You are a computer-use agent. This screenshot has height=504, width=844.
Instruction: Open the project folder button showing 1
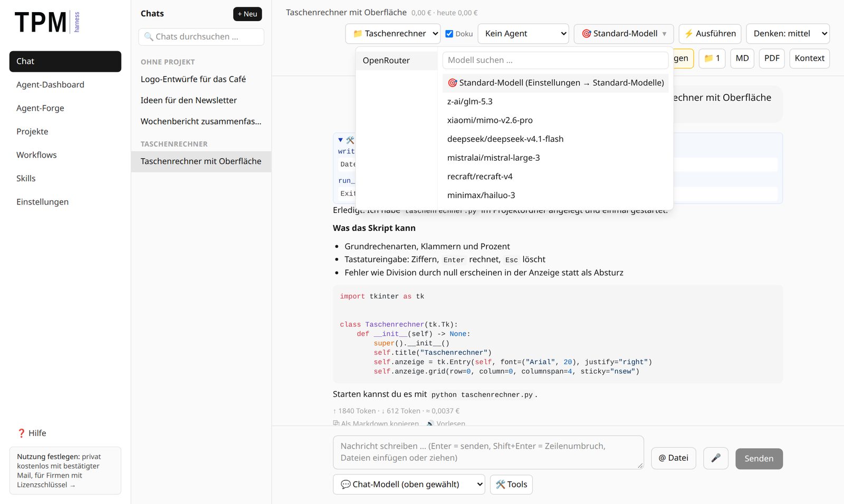click(x=712, y=59)
